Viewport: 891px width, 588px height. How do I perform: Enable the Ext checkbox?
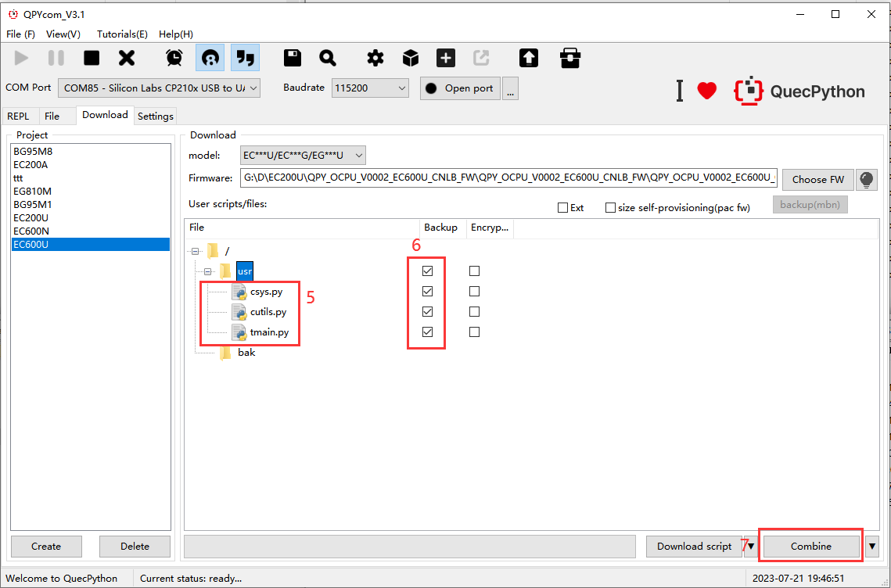pos(562,208)
